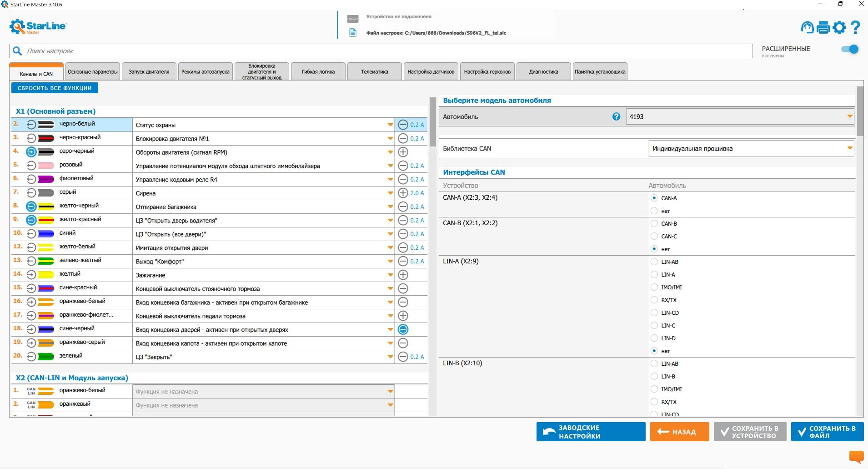
Task: Click the support headset icon
Action: point(807,28)
